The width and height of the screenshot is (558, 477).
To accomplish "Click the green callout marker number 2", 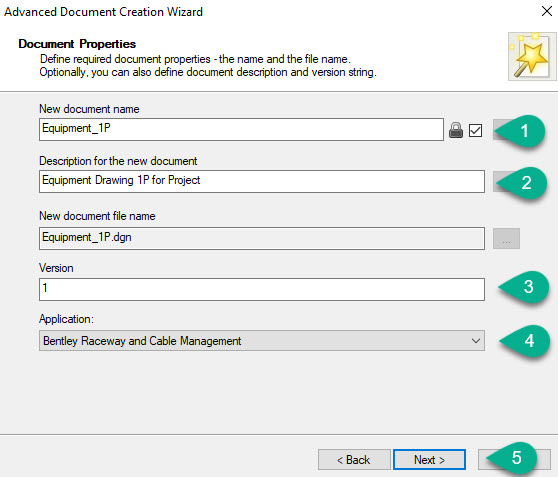I will [522, 183].
